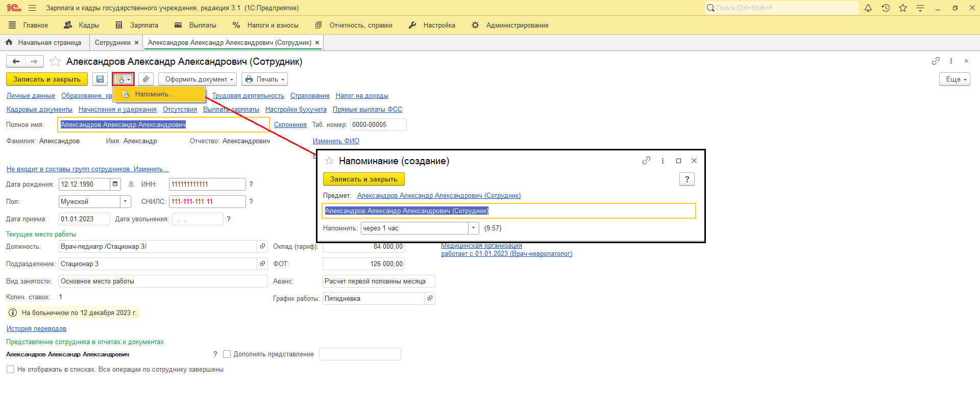
Task: Open the reminder toolbar button
Action: tap(123, 79)
